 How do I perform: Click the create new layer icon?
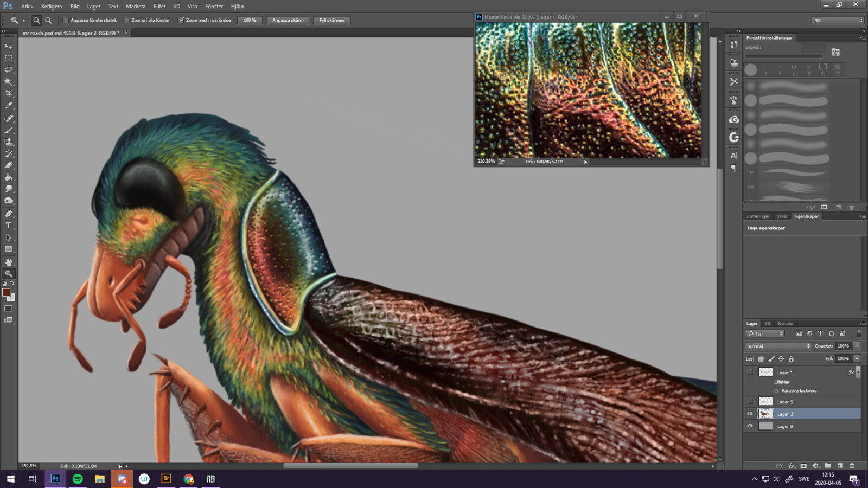(x=840, y=466)
